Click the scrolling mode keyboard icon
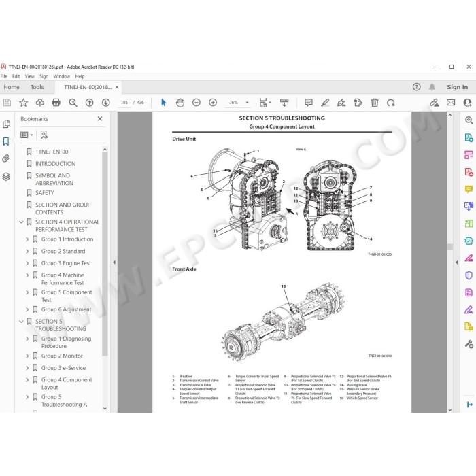 (284, 103)
